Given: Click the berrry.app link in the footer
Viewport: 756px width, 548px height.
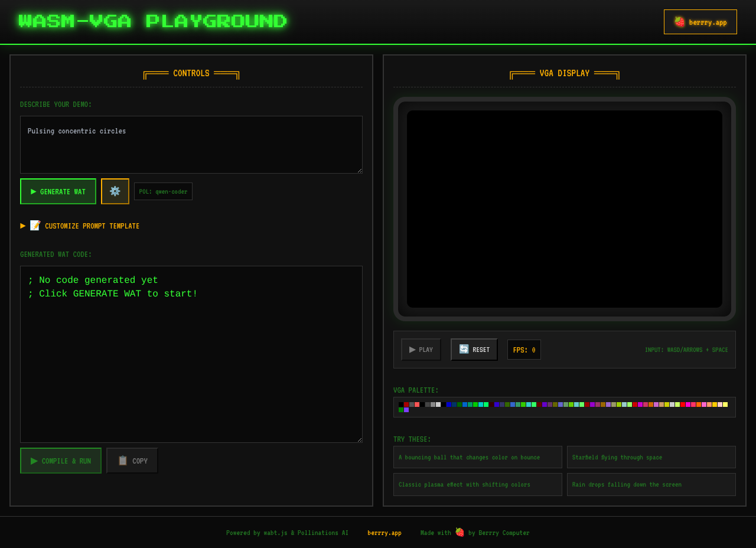Looking at the screenshot, I should pyautogui.click(x=384, y=533).
